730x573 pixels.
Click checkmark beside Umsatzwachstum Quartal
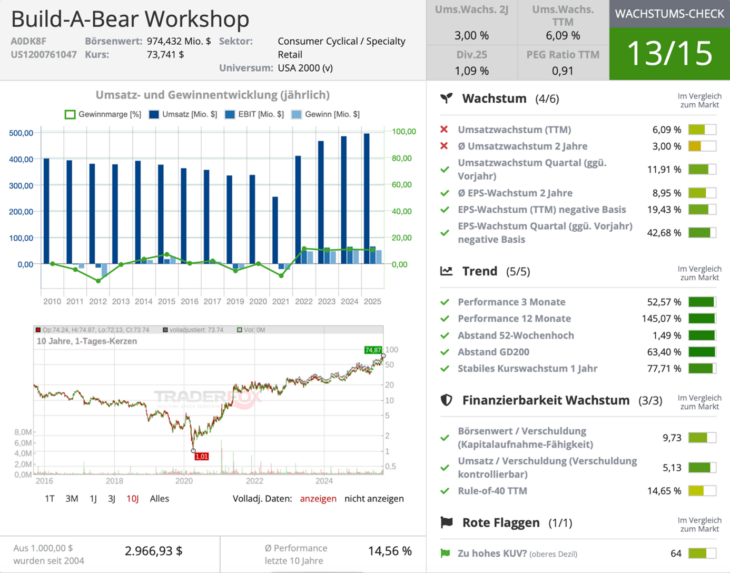click(445, 169)
